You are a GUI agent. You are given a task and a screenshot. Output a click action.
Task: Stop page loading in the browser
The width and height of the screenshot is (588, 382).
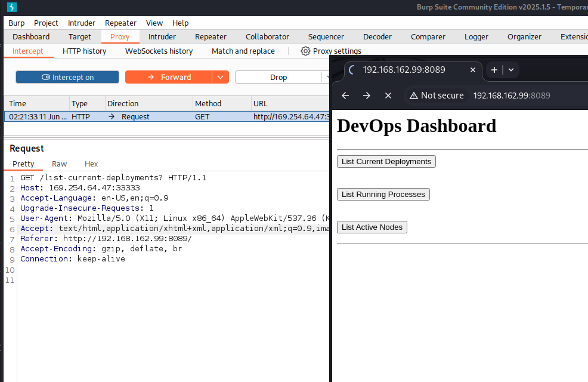pos(388,95)
